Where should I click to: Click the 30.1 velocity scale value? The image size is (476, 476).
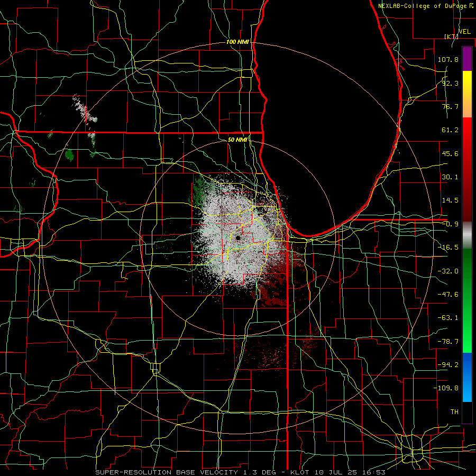point(450,177)
